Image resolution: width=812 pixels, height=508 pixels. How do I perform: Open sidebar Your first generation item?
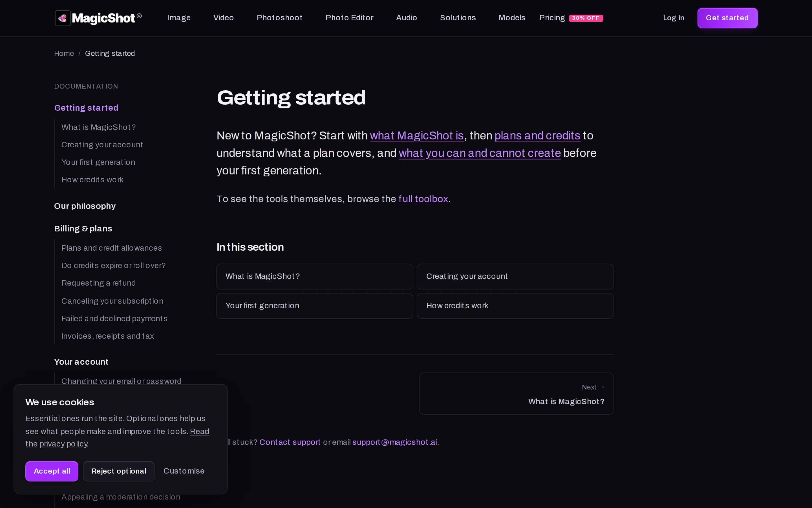(98, 162)
